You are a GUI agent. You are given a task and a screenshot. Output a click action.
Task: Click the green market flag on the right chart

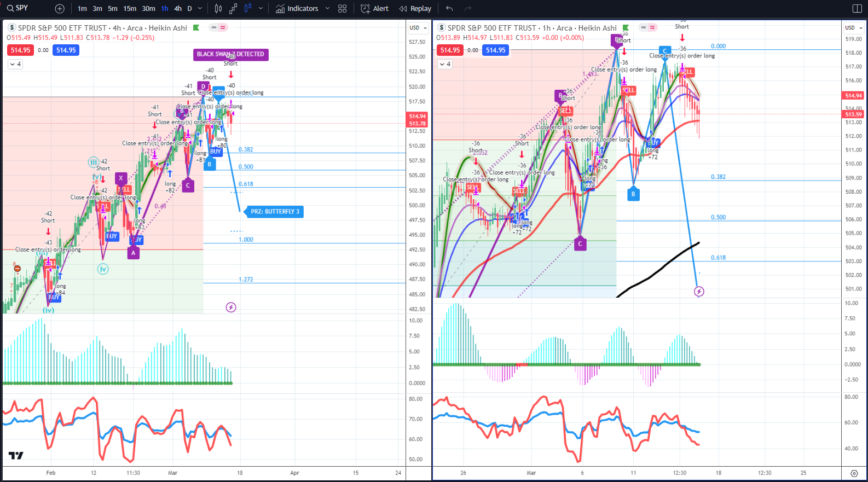[x=626, y=28]
